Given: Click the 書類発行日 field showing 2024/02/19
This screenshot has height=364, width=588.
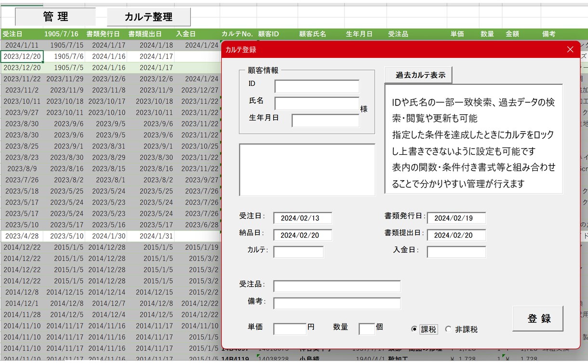Looking at the screenshot, I should [456, 218].
